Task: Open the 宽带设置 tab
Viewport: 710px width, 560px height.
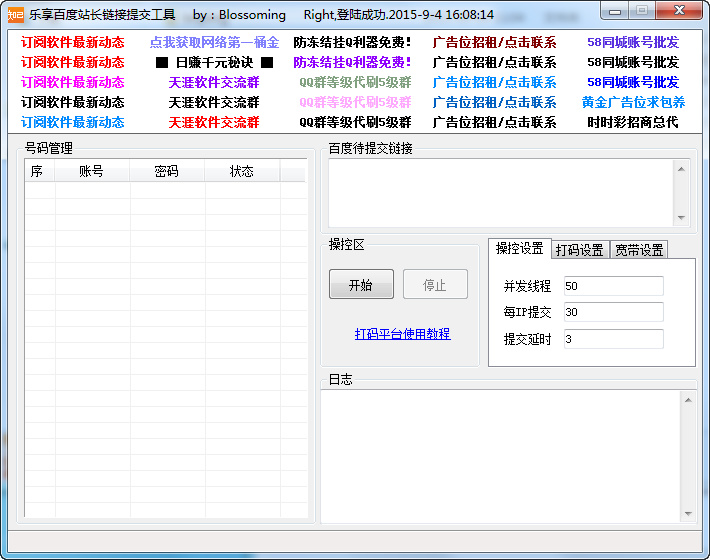Action: pos(639,250)
